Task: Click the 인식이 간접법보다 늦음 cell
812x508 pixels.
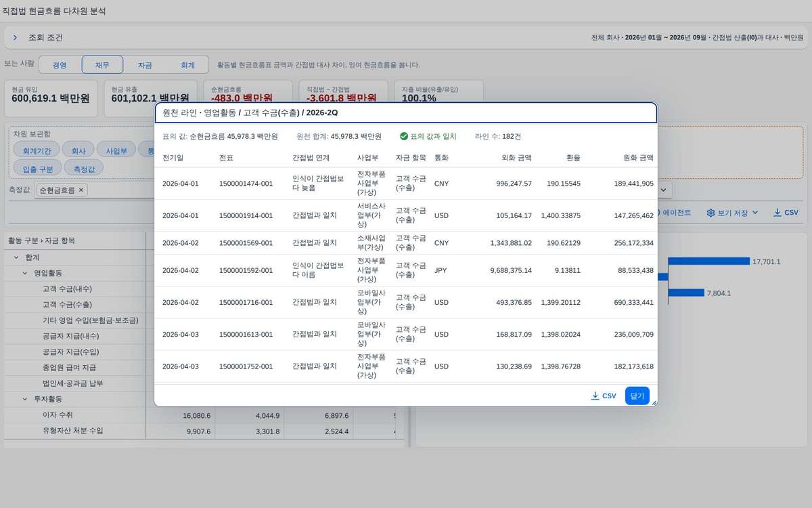Action: coord(319,184)
